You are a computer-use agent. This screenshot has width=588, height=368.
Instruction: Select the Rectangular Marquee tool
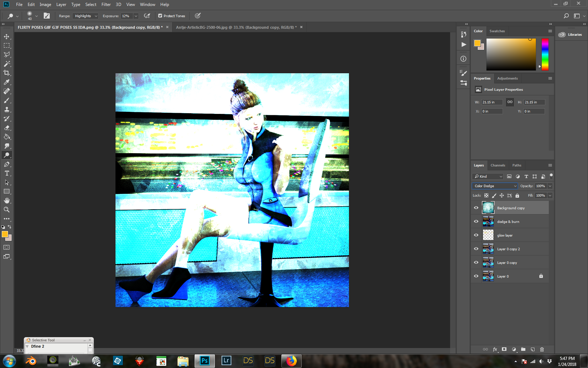[x=7, y=46]
